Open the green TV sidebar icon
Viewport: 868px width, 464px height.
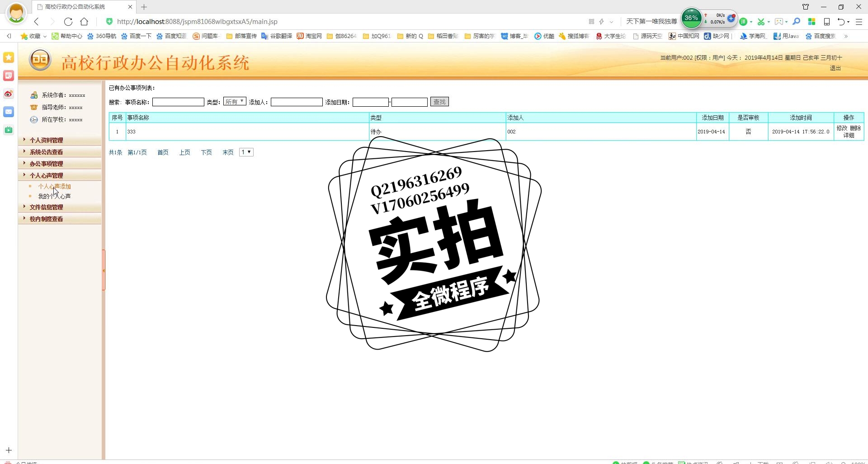pos(9,130)
